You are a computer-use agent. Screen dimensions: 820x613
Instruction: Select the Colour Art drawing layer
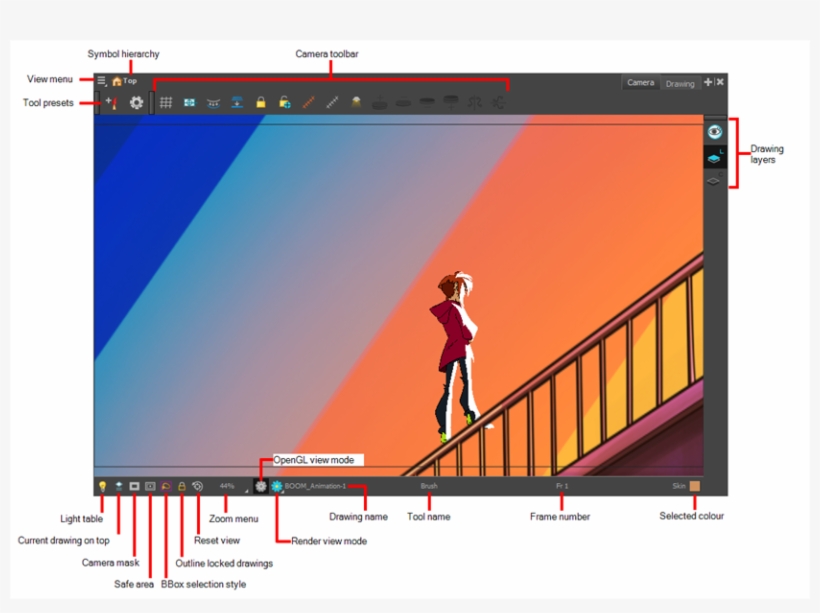point(714,181)
